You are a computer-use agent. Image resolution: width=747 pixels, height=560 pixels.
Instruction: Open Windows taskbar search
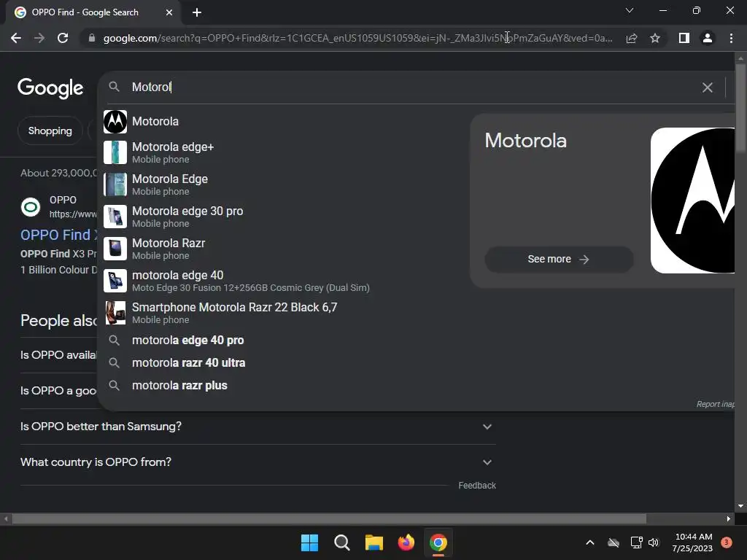coord(341,542)
